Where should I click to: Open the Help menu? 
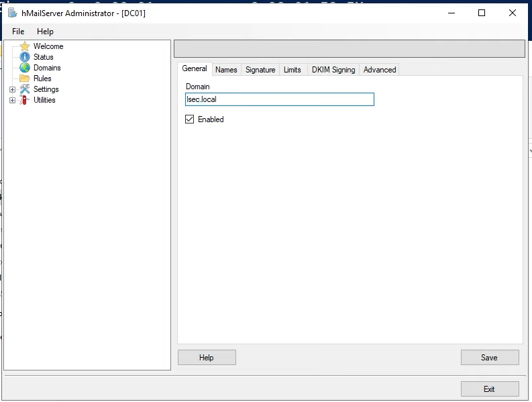pyautogui.click(x=45, y=32)
